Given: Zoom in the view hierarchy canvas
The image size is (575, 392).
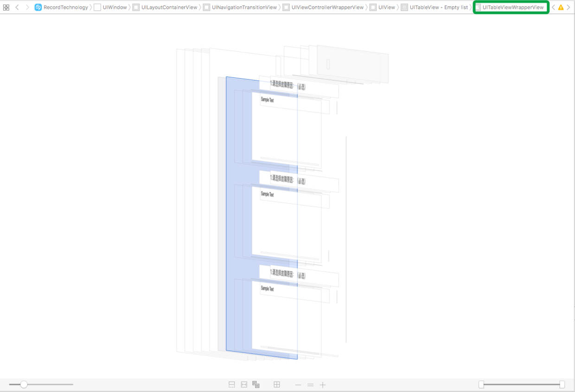Looking at the screenshot, I should (323, 385).
